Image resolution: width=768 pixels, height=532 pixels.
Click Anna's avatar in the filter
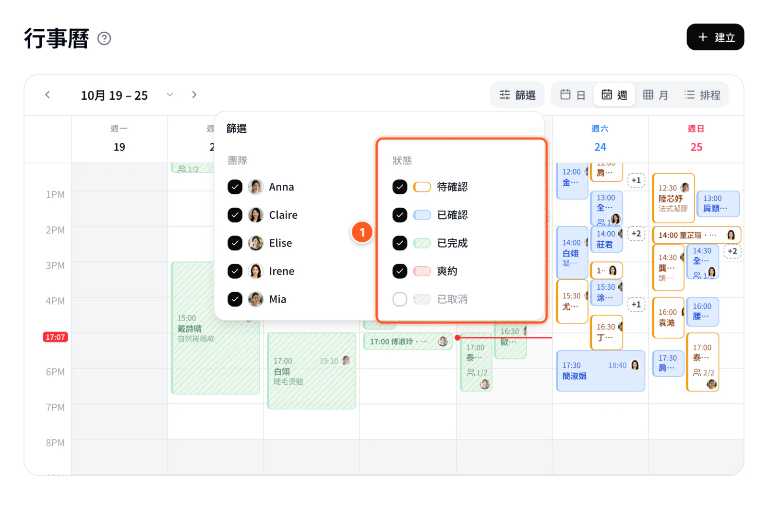tap(256, 187)
